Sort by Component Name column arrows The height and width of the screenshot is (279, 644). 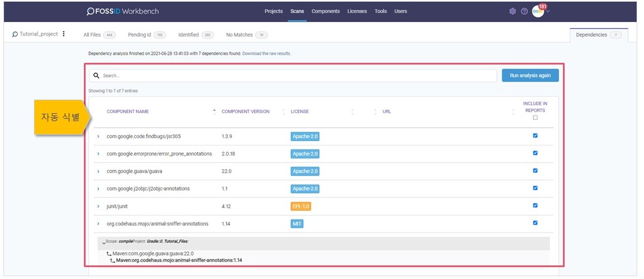click(x=214, y=111)
